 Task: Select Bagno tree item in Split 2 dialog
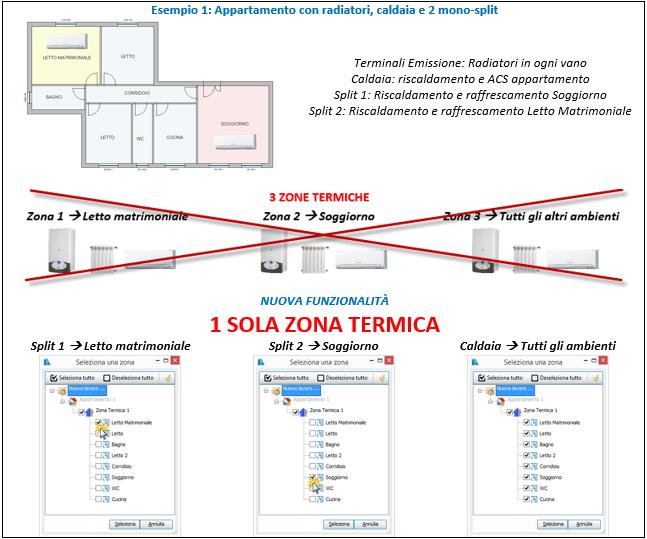point(331,445)
